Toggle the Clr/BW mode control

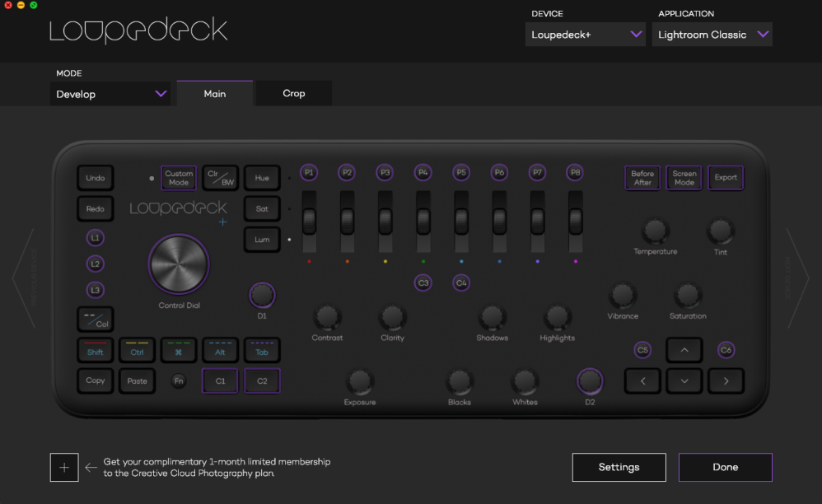(x=220, y=177)
